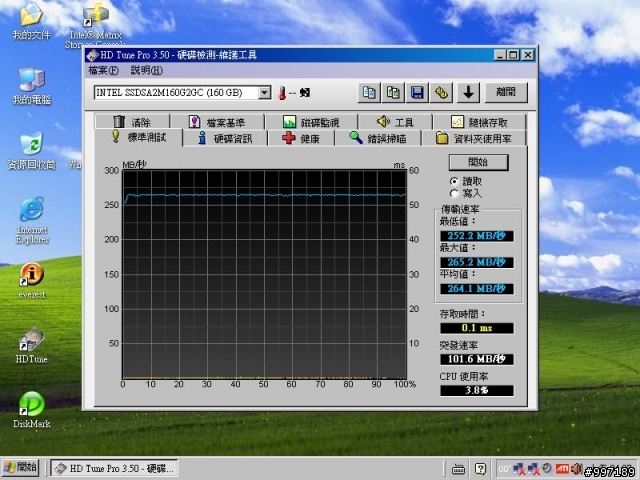The width and height of the screenshot is (640, 480).
Task: Switch to the 檔案基準 tab
Action: [217, 122]
